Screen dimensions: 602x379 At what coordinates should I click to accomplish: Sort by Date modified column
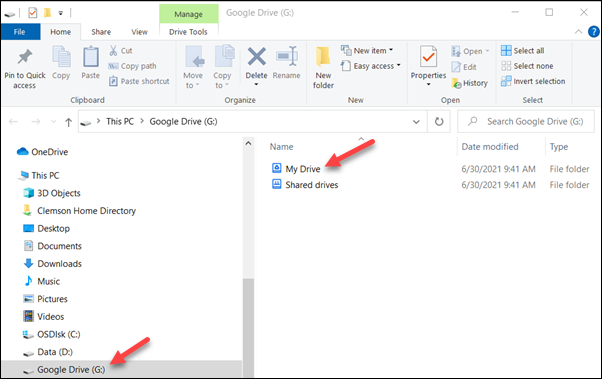[x=490, y=147]
